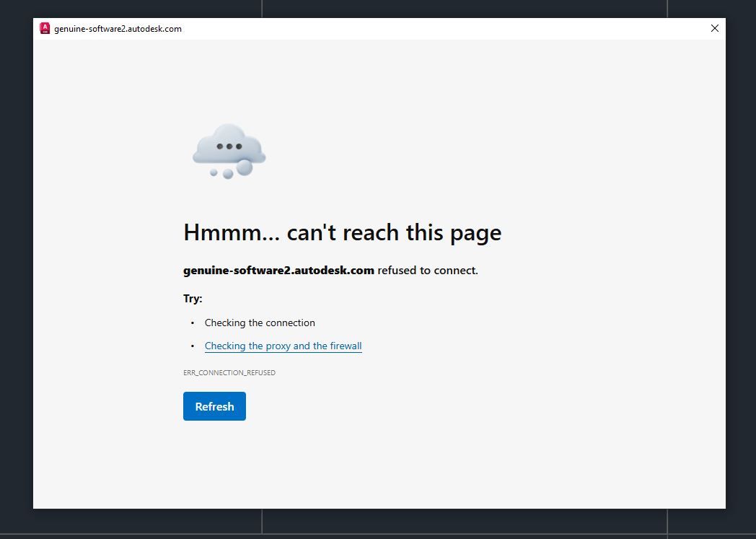The image size is (756, 539).
Task: Click the 'Hmmm... can't reach this page' heading
Action: [x=343, y=232]
